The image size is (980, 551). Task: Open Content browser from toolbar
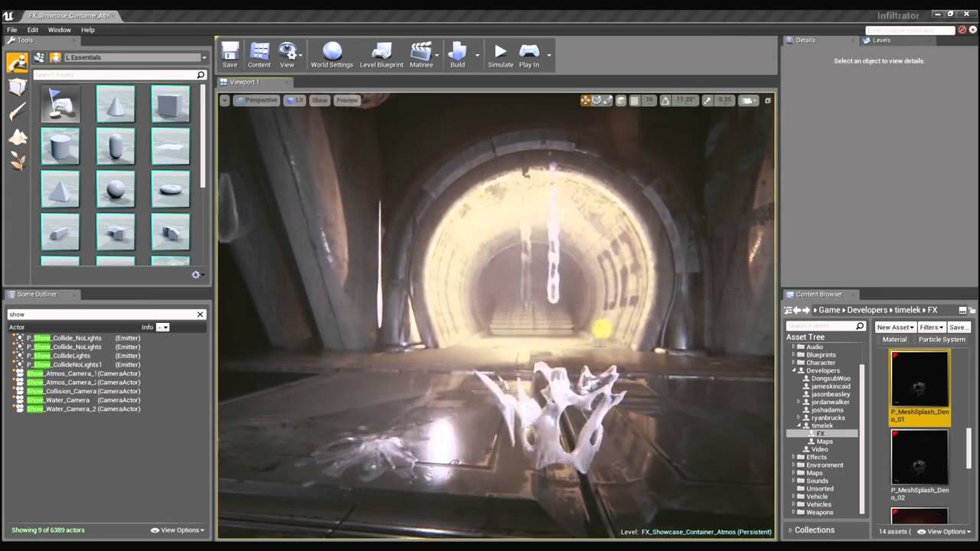tap(259, 55)
